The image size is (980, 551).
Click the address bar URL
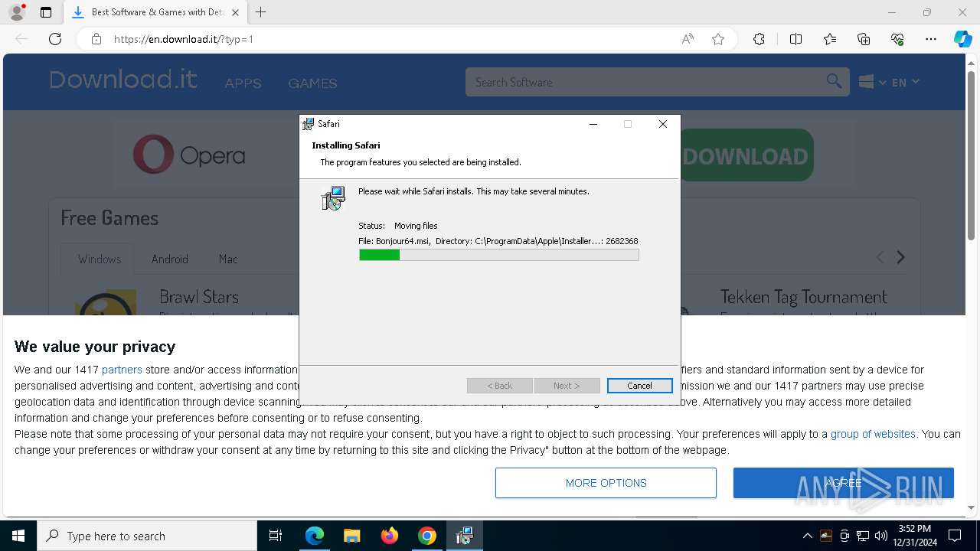[x=184, y=39]
